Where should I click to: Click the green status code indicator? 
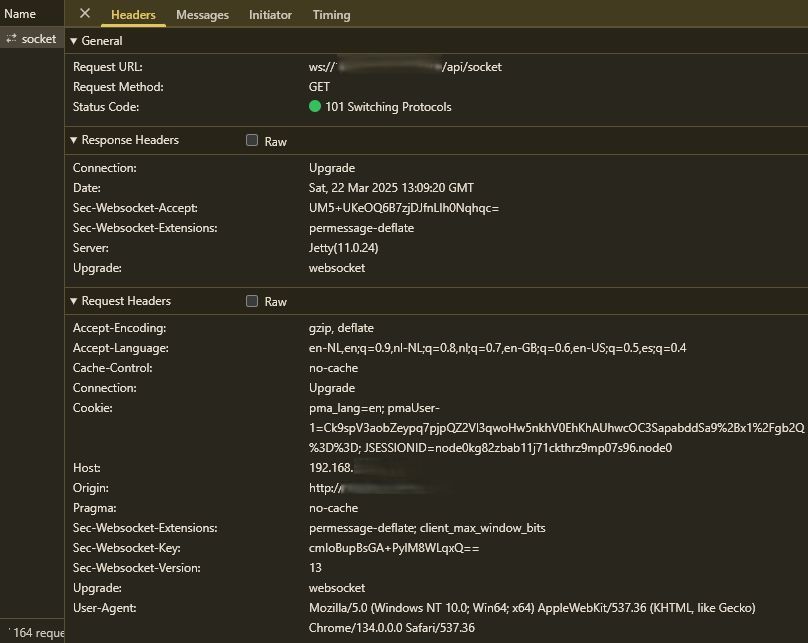[x=315, y=107]
